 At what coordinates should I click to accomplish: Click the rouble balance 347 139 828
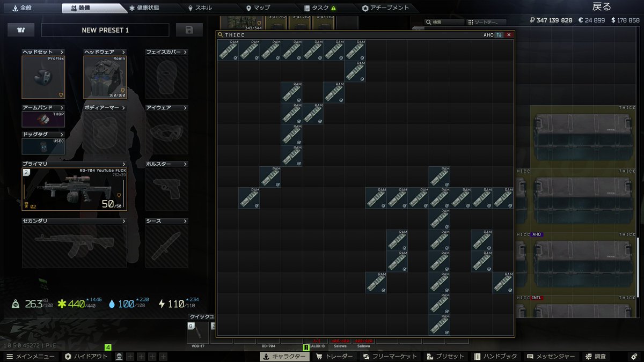(x=551, y=20)
